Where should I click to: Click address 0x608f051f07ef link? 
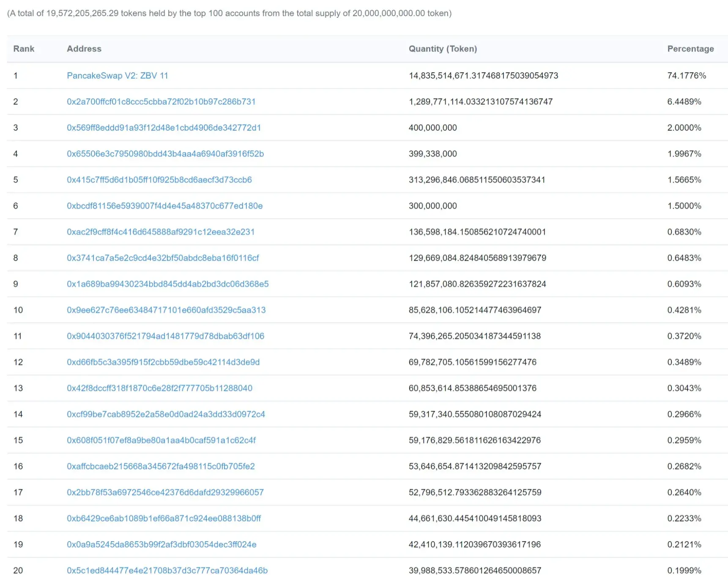point(161,440)
